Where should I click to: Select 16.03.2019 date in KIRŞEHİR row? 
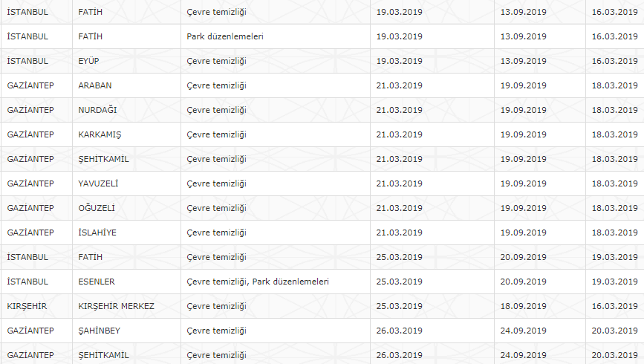(x=615, y=306)
